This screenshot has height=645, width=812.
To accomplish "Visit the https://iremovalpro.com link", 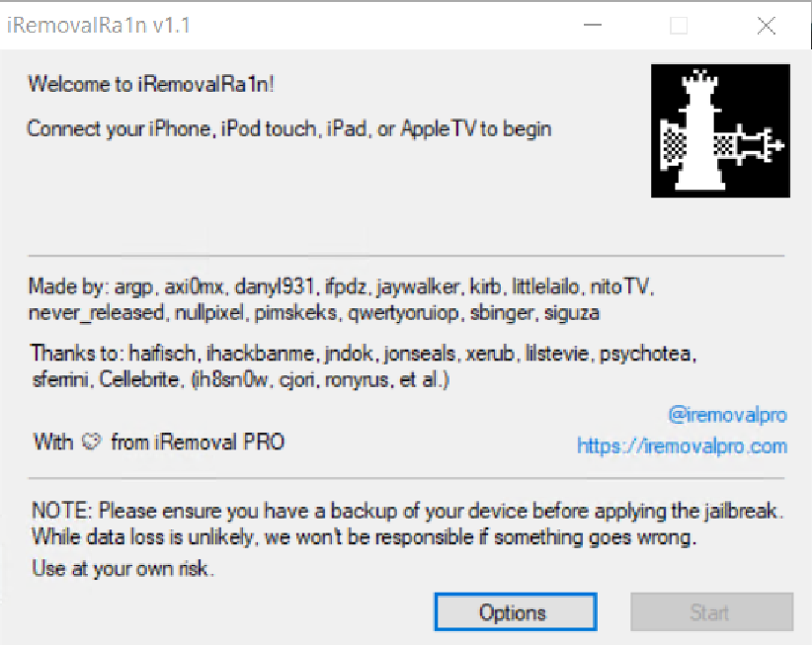I will [x=682, y=445].
